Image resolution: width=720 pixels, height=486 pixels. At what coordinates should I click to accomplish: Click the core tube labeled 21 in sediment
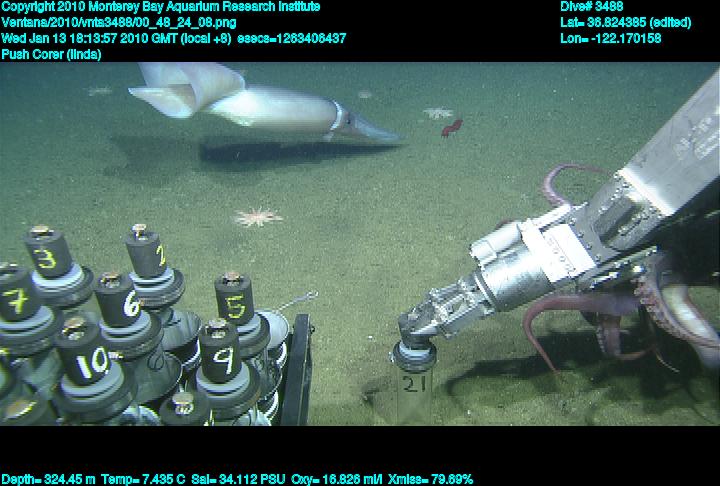[x=414, y=384]
